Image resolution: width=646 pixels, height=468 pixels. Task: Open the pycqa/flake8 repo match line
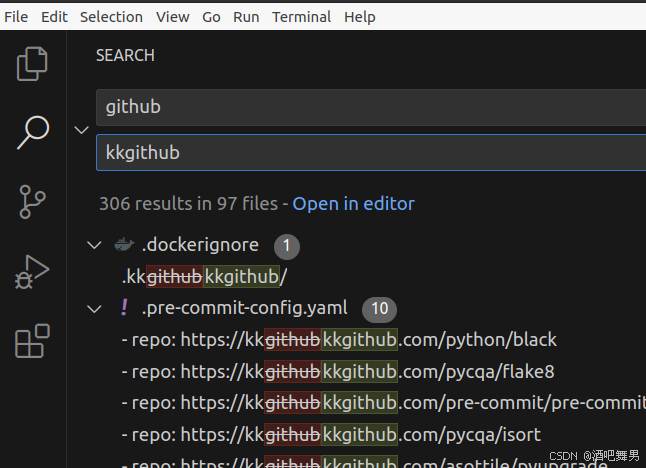click(x=338, y=372)
